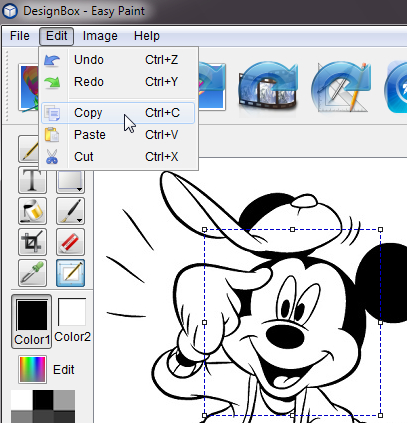The image size is (407, 423).
Task: Click the middle-left selection handle
Action: coord(205,322)
